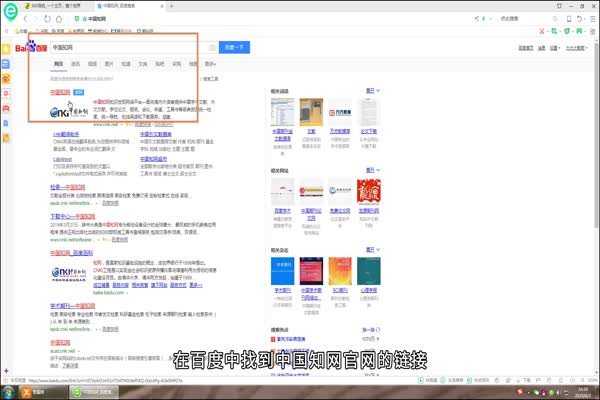Click the extensions grid icon at toolbar end
Image resolution: width=600 pixels, height=400 pixels.
coord(593,31)
